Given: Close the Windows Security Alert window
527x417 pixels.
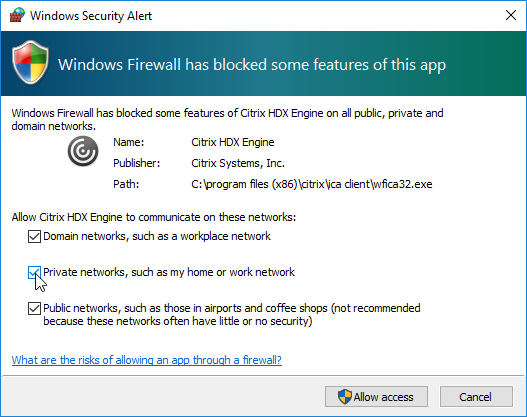Looking at the screenshot, I should pos(511,15).
